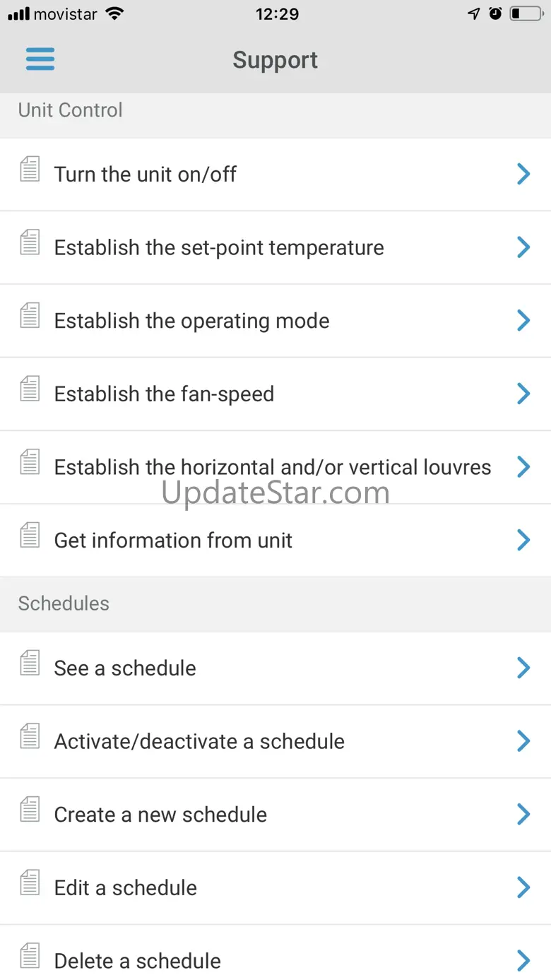This screenshot has height=980, width=551.
Task: Tap document icon beside See a schedule
Action: (30, 663)
